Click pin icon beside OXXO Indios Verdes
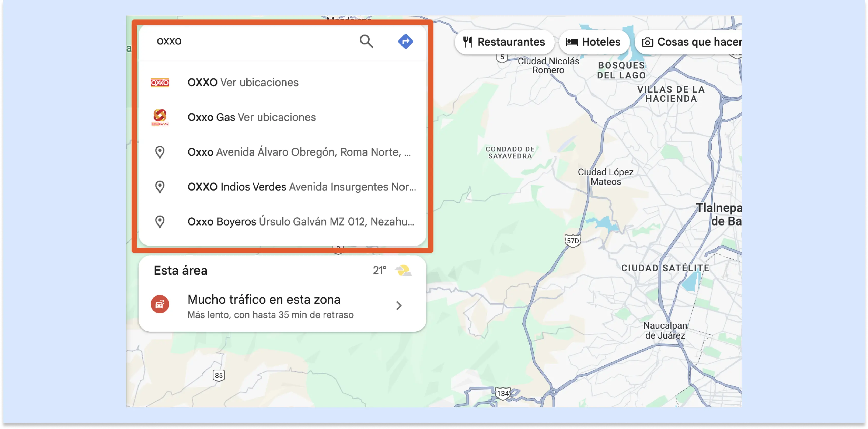868x429 pixels. pyautogui.click(x=160, y=187)
